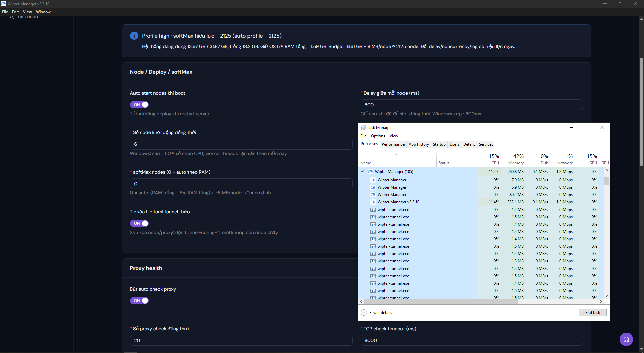The width and height of the screenshot is (644, 353).
Task: Turn off Bật auto check proxy switch
Action: click(139, 301)
